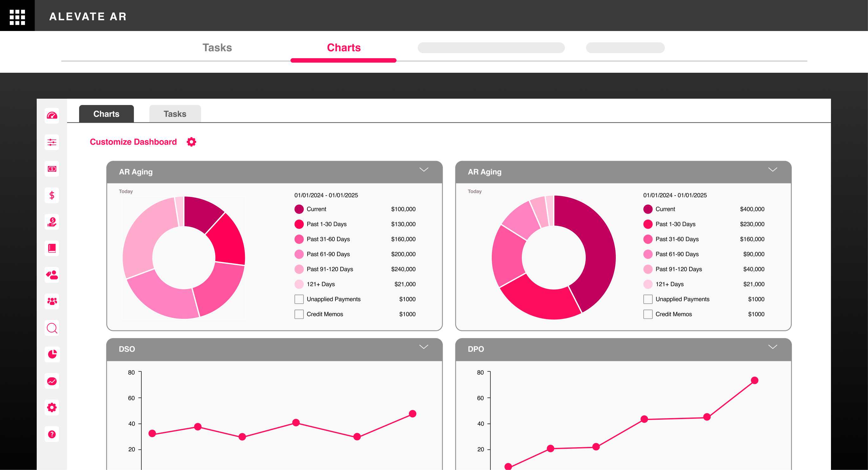Open the sliders filter sidebar icon

click(x=52, y=142)
